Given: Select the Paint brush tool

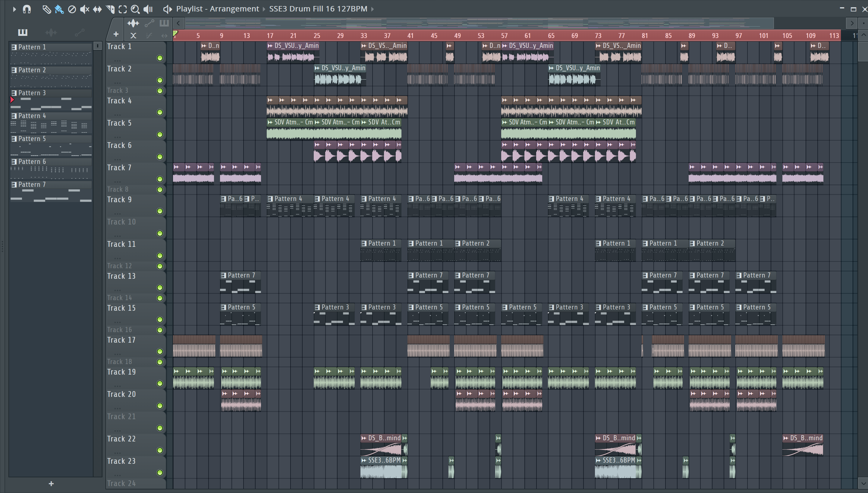Looking at the screenshot, I should (59, 9).
